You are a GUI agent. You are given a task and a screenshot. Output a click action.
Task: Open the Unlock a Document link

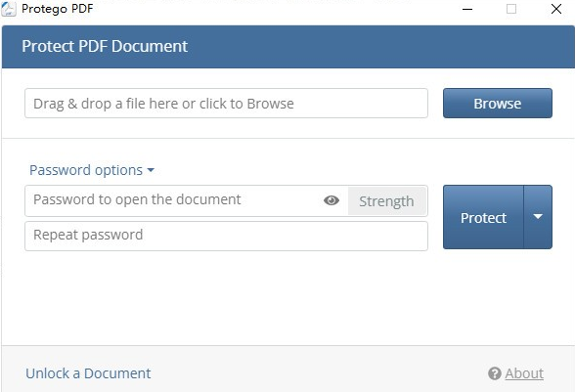[x=88, y=373]
